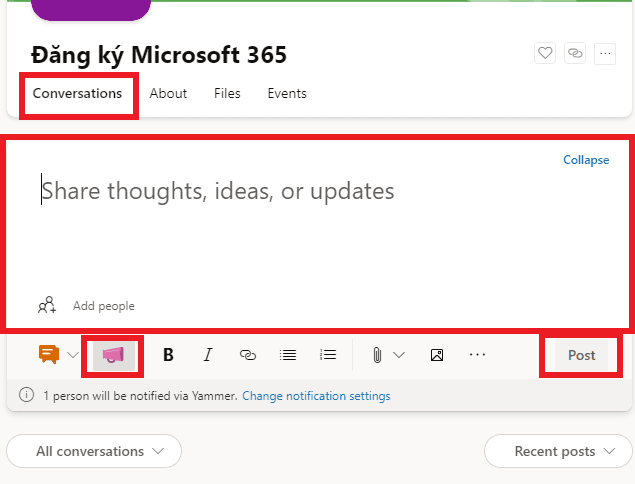Copy community link using the chain icon
This screenshot has height=484, width=635.
[x=575, y=53]
